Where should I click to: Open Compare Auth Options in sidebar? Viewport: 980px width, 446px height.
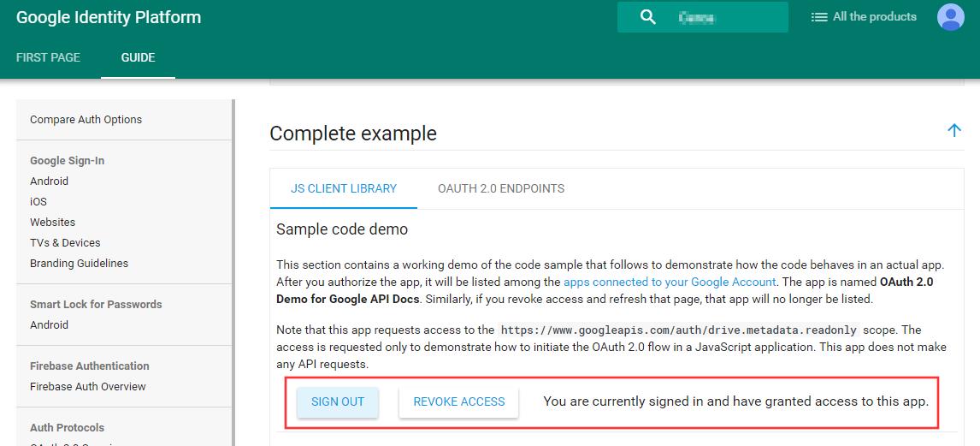pos(86,120)
